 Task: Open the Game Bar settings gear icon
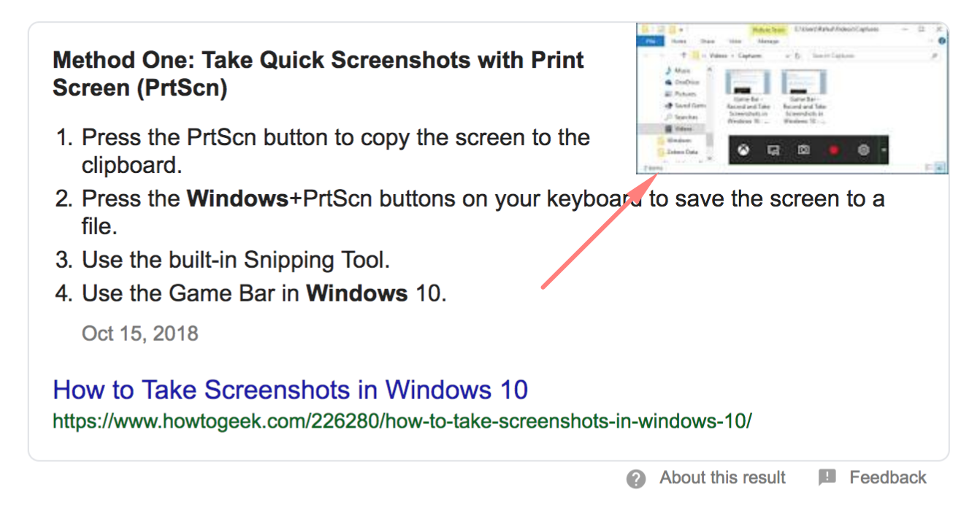[x=864, y=150]
